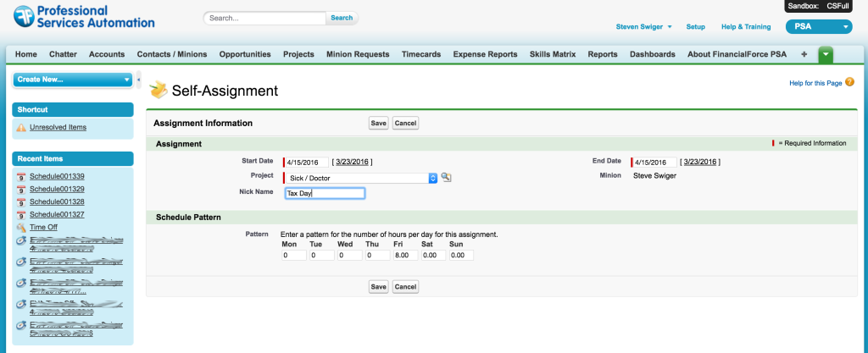Click the Nick Name field containing Tax Day

325,193
